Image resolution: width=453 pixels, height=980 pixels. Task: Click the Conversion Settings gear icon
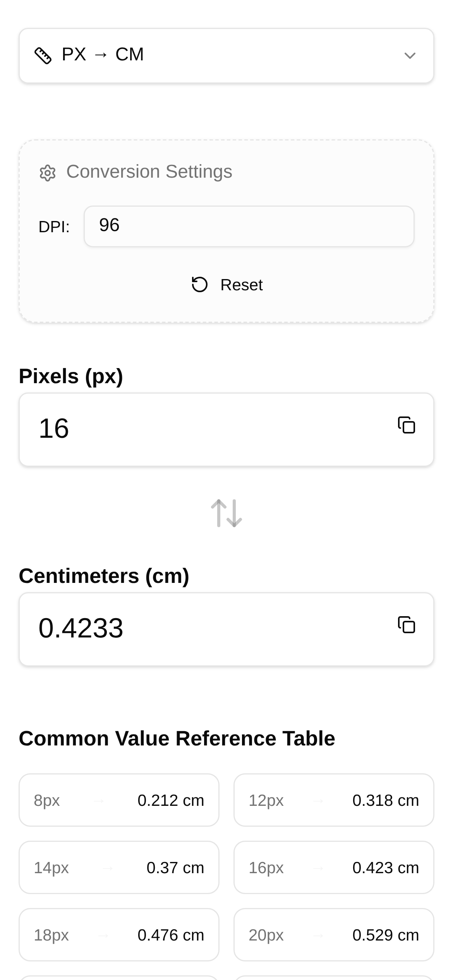48,173
